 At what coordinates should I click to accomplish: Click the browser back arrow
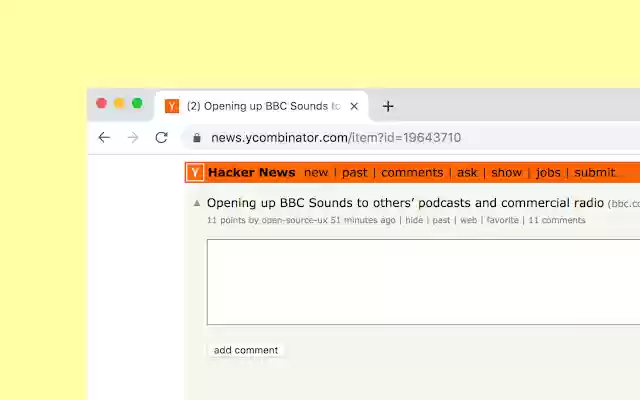coord(104,138)
